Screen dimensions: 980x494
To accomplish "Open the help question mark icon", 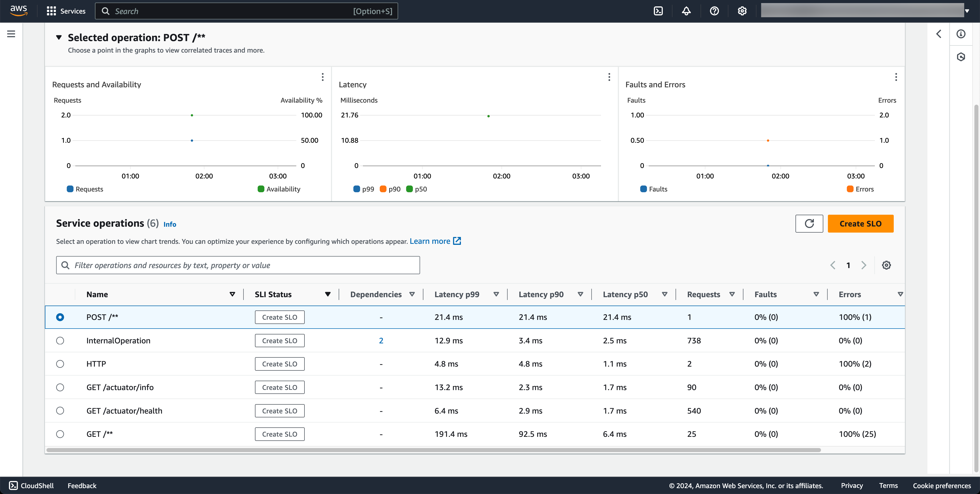I will pos(714,11).
